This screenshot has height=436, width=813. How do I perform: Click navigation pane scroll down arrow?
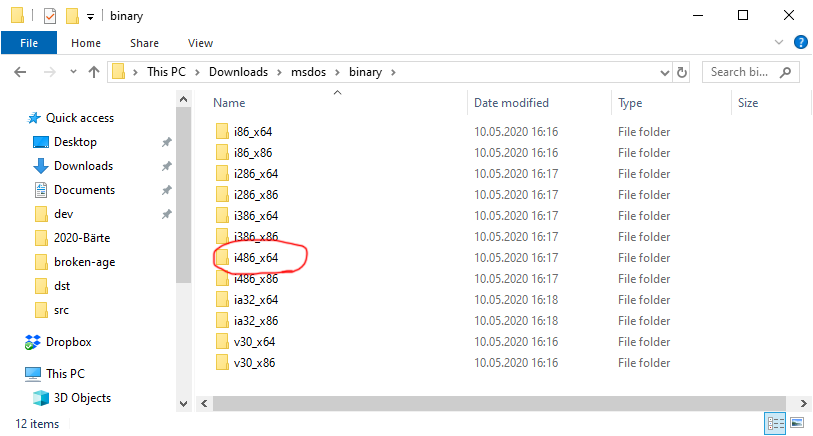(184, 403)
